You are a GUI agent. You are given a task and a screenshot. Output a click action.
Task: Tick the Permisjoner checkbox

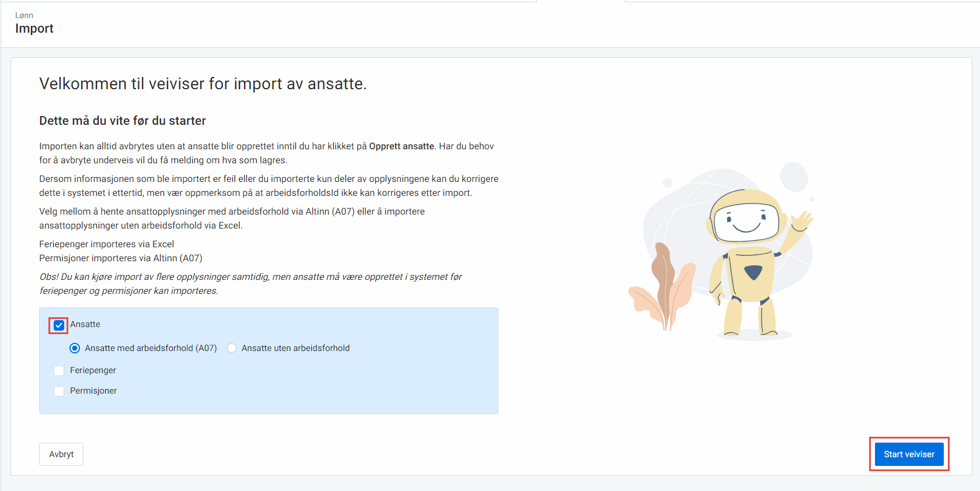click(x=59, y=391)
